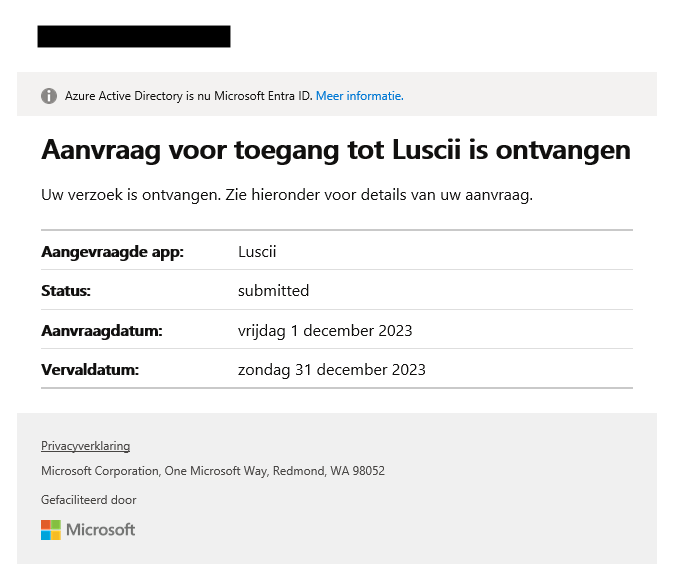Click the 'Vervaldatum:' label
Screen dimensions: 674x584
tap(90, 370)
